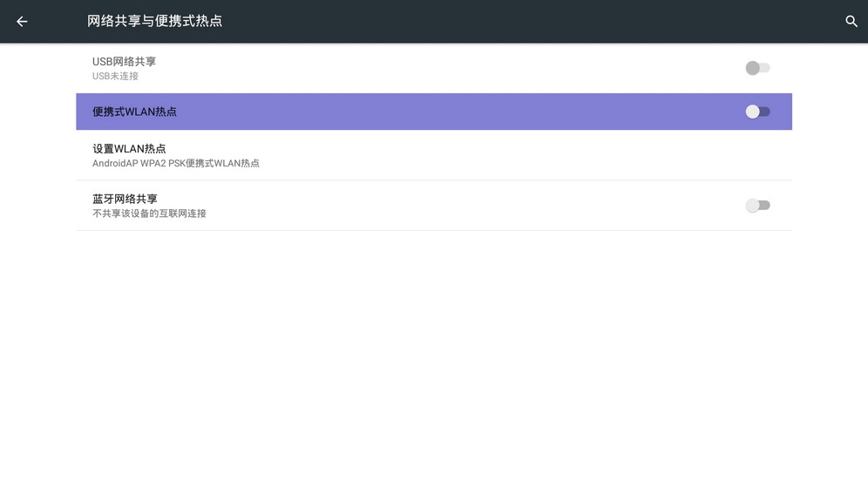Click the 蓝牙网络共享 label
Image resolution: width=868 pixels, height=488 pixels.
coord(125,199)
